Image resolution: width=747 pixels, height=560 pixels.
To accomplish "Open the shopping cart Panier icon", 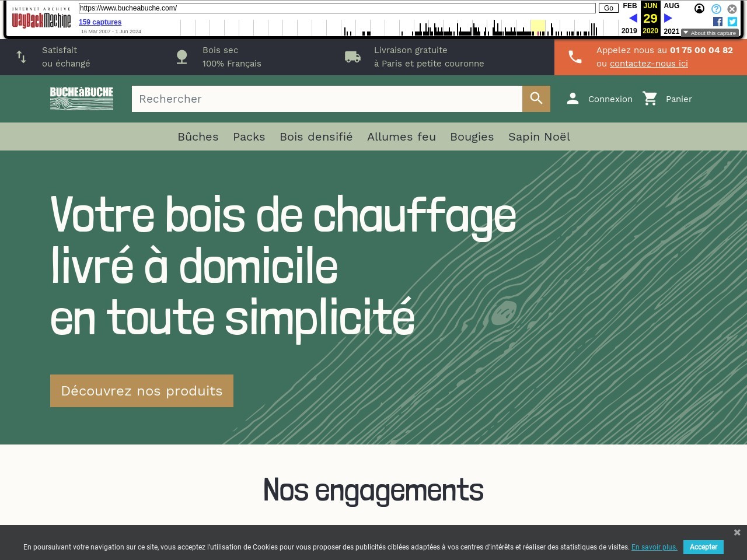I will [650, 99].
